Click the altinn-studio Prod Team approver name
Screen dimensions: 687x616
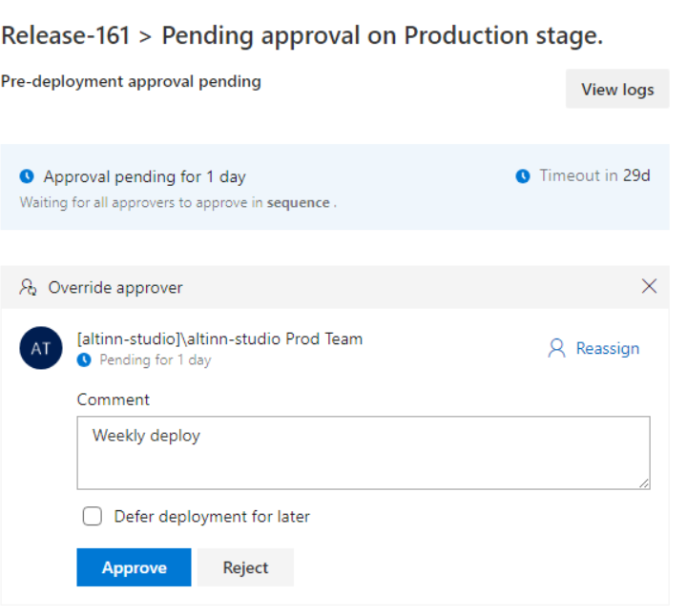pyautogui.click(x=219, y=339)
